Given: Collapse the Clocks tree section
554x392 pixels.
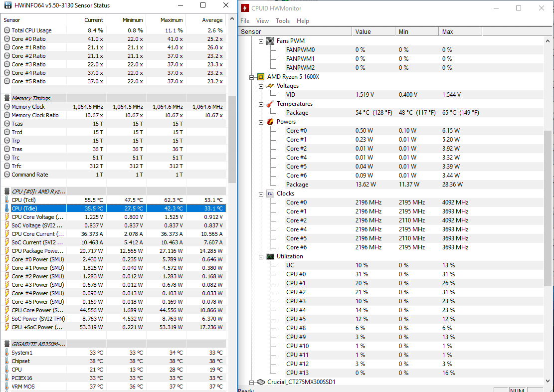Looking at the screenshot, I should (260, 194).
